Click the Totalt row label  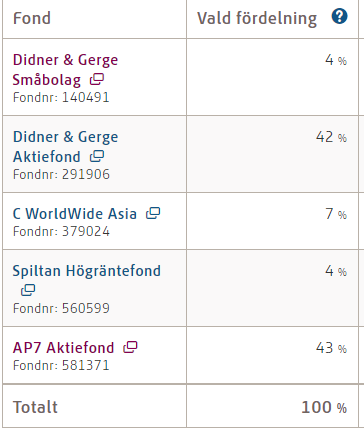[x=35, y=407]
